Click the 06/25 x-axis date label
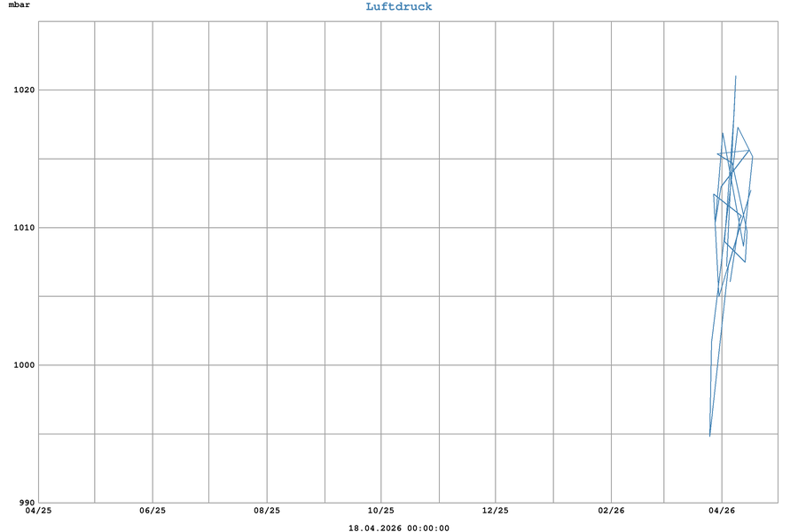 tap(153, 511)
